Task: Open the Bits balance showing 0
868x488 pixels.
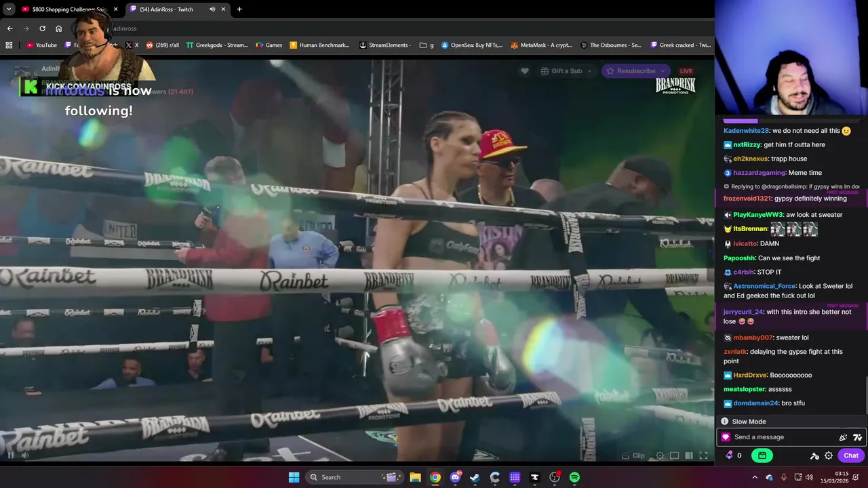Action: click(x=733, y=455)
